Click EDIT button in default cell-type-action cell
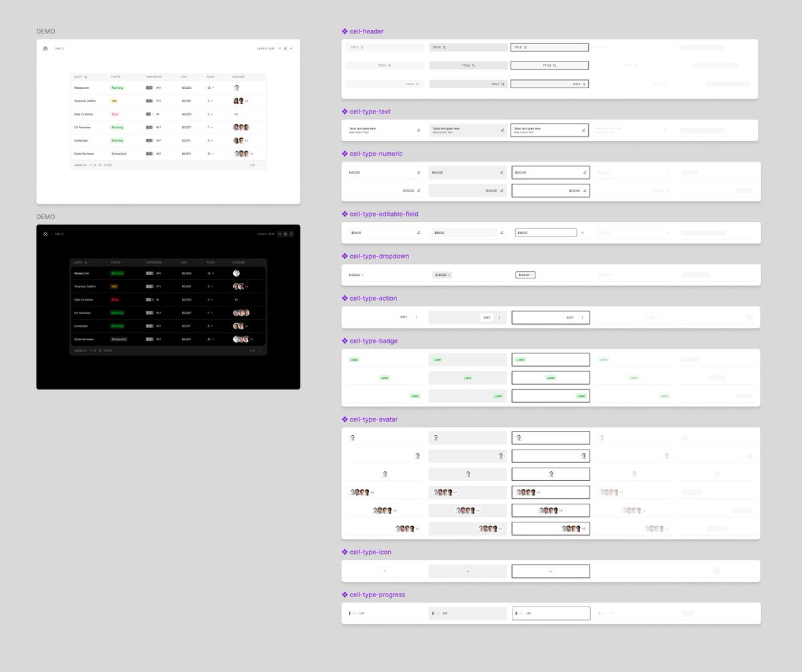The width and height of the screenshot is (802, 672). (x=404, y=317)
